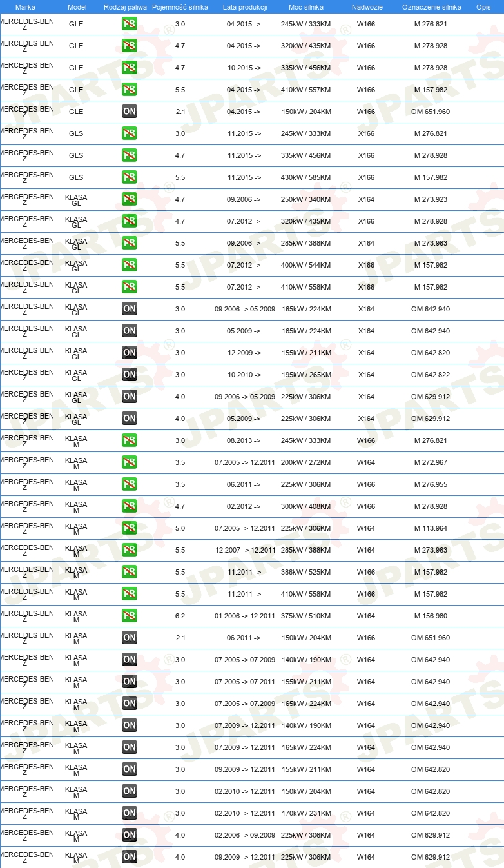Select the 12.2007 -> 12.2011 production cell
The height and width of the screenshot is (868, 504).
[x=245, y=550]
